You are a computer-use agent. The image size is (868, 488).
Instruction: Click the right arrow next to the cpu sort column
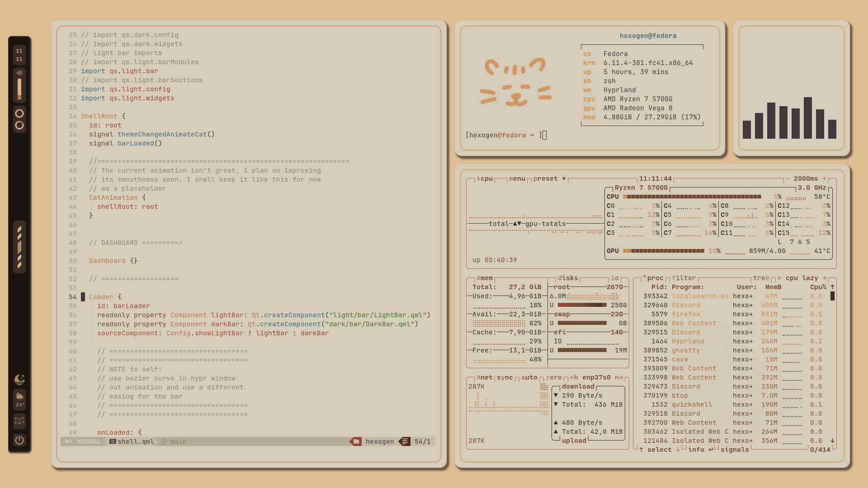tap(824, 278)
